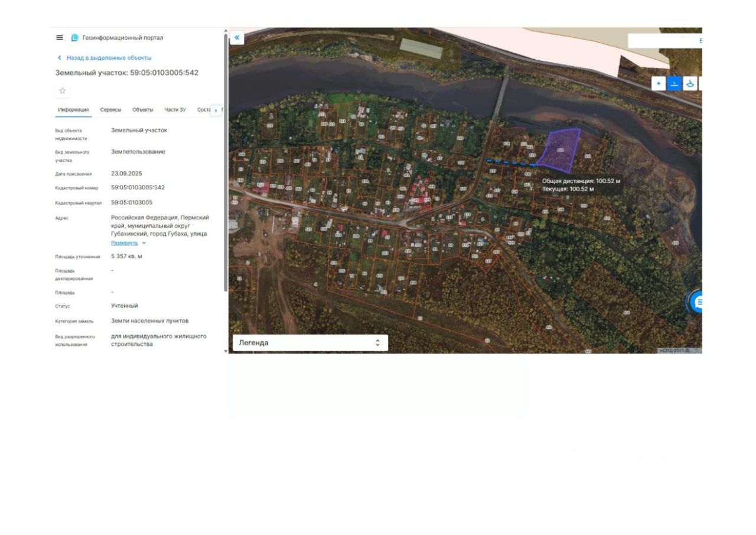The image size is (756, 535).
Task: Click the Земли населенных пунктов value
Action: tap(150, 321)
